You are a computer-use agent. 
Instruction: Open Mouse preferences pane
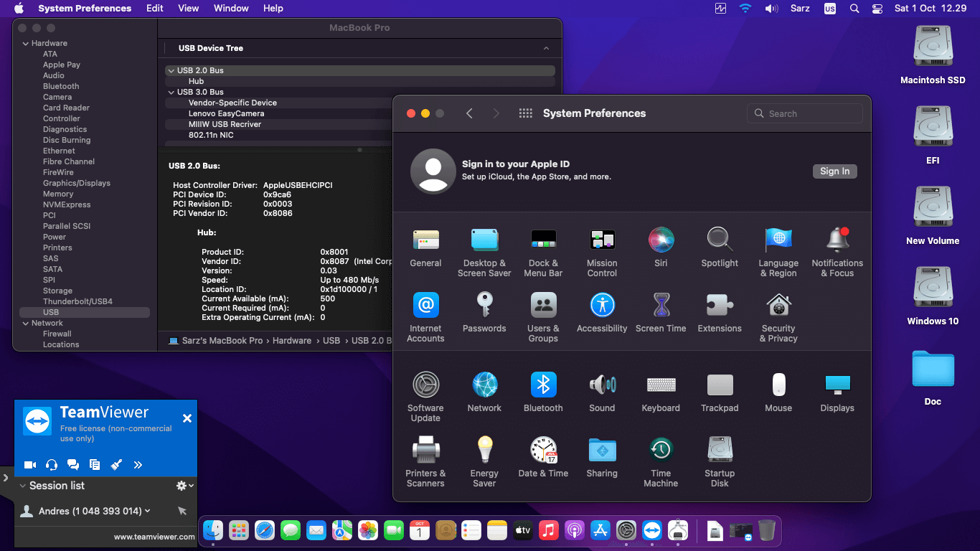778,392
